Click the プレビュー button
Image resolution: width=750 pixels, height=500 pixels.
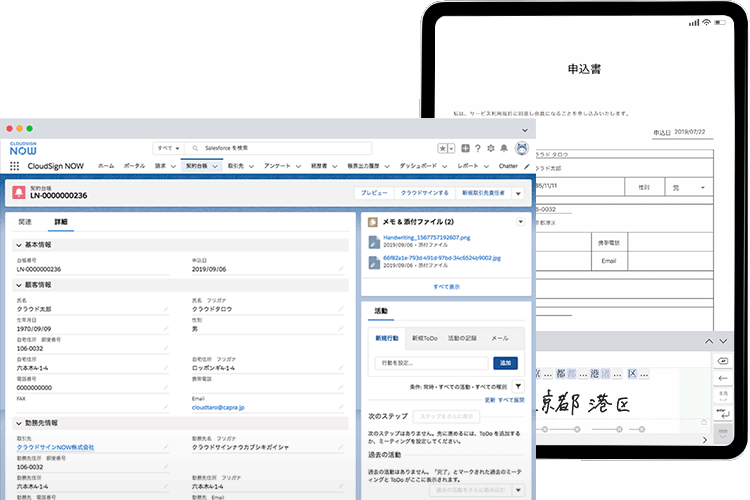374,193
